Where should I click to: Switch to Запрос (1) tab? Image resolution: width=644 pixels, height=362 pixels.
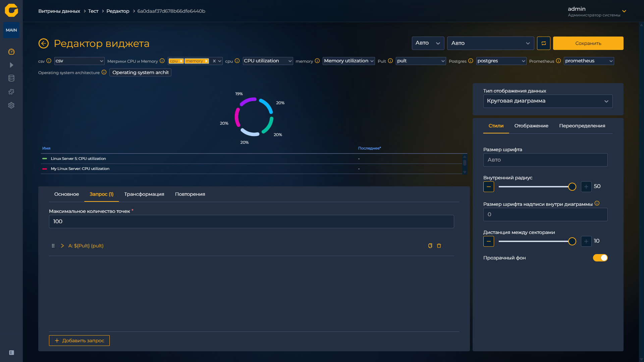click(102, 194)
